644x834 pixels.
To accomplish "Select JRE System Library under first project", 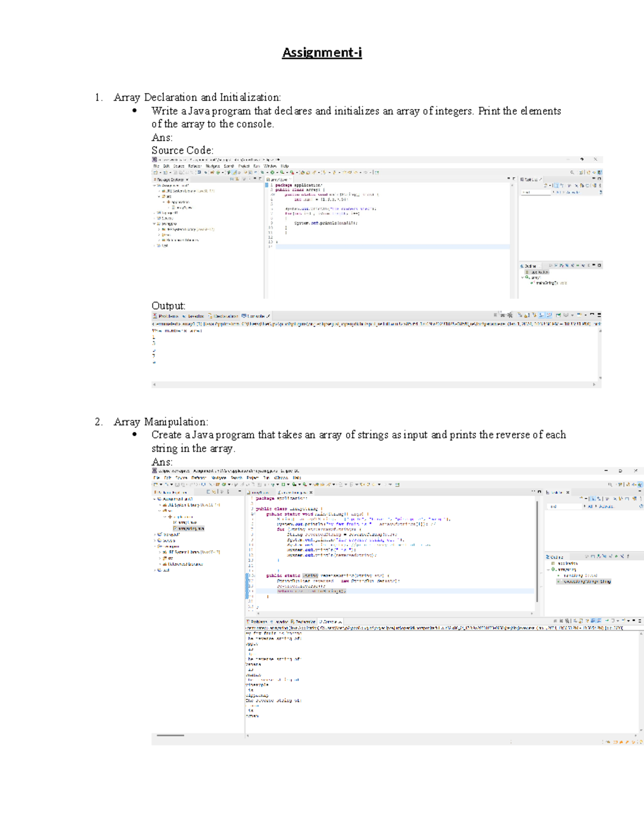I will pyautogui.click(x=188, y=191).
